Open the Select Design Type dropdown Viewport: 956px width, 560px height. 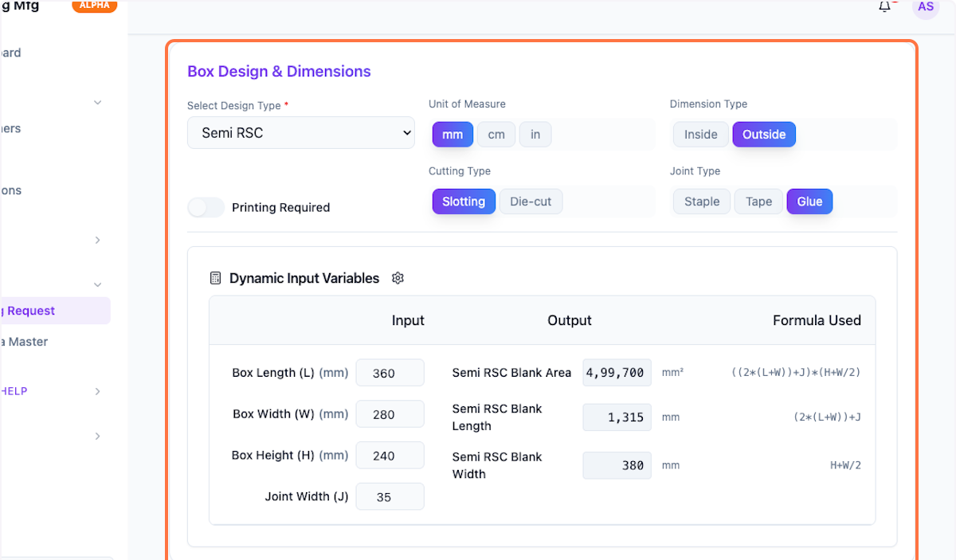point(301,133)
